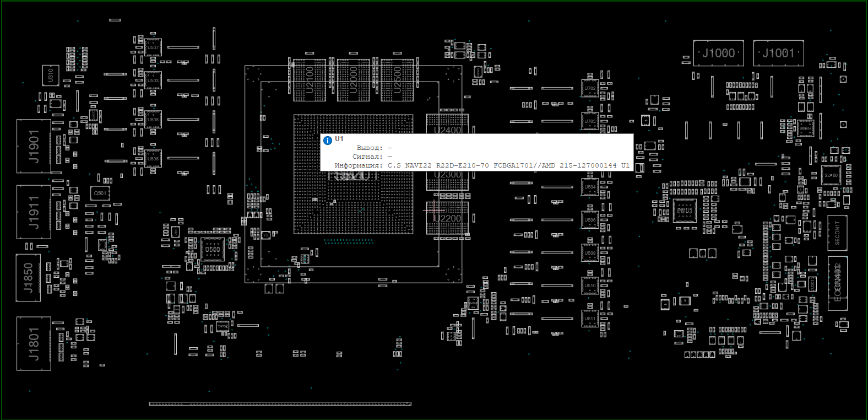Click the blue info icon in tooltip
The width and height of the screenshot is (868, 420).
pyautogui.click(x=328, y=141)
